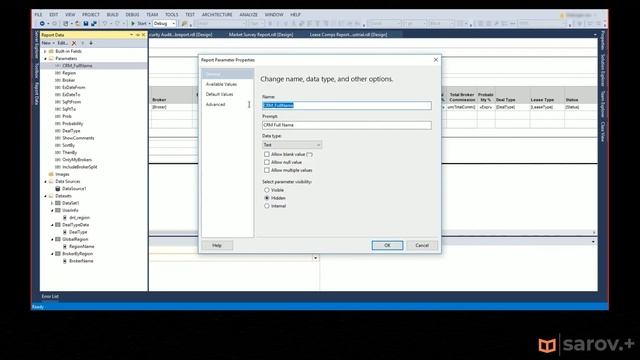Image resolution: width=640 pixels, height=360 pixels.
Task: Click the move down arrow in Report Data panel
Action: (91, 43)
